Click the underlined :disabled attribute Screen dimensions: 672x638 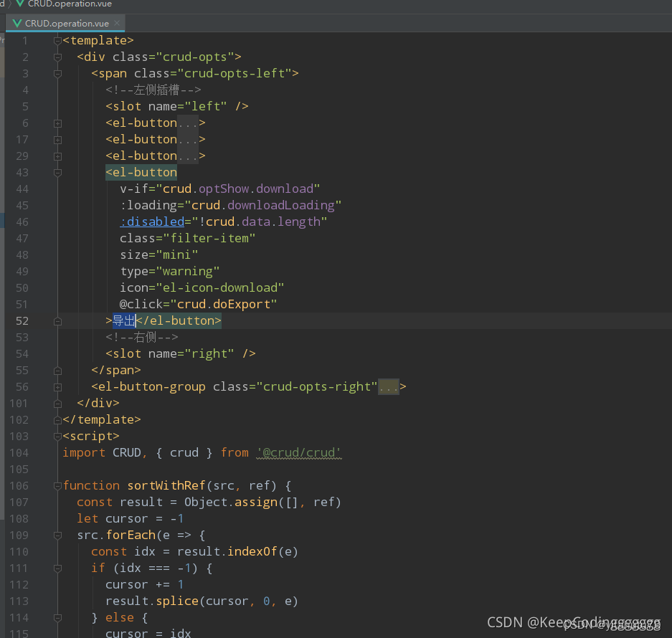tap(152, 222)
